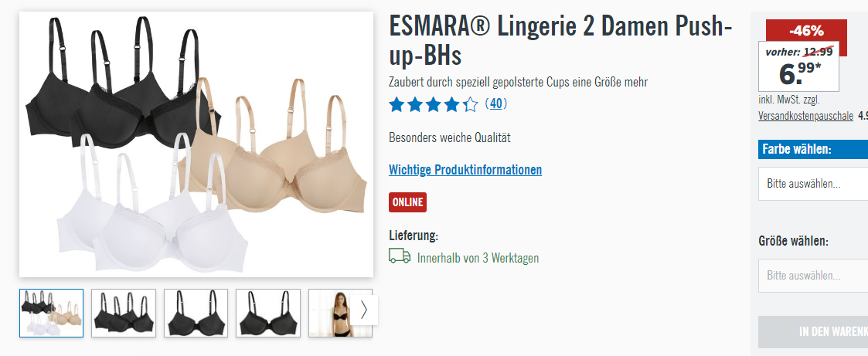868x356 pixels.
Task: Click the empty fifth rating star
Action: click(470, 104)
